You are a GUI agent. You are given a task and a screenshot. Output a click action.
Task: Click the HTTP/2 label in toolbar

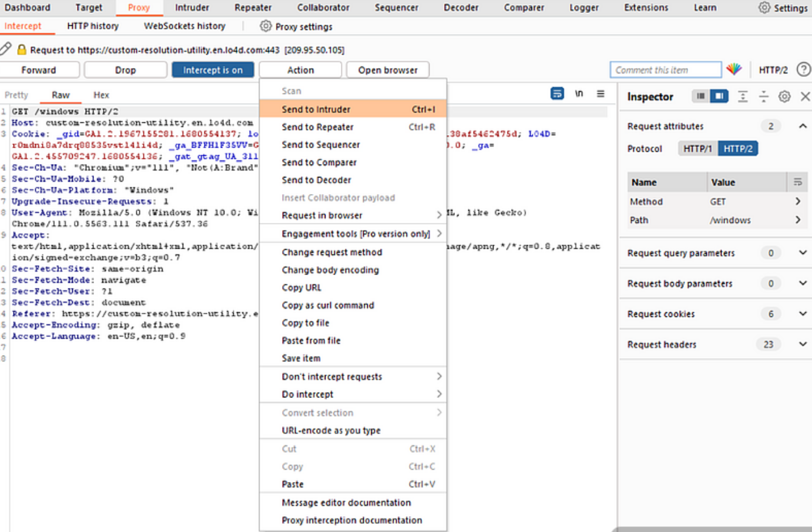[773, 70]
